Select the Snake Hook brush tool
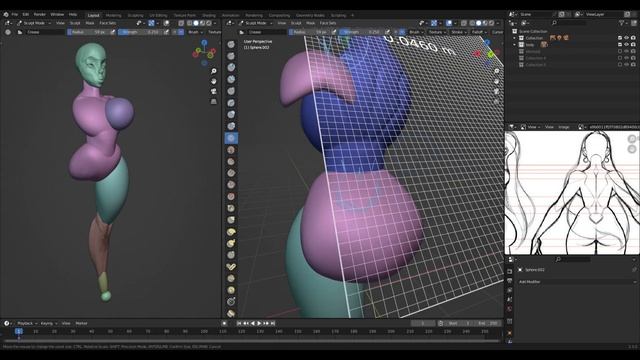Image resolution: width=640 pixels, height=360 pixels. pos(231,243)
